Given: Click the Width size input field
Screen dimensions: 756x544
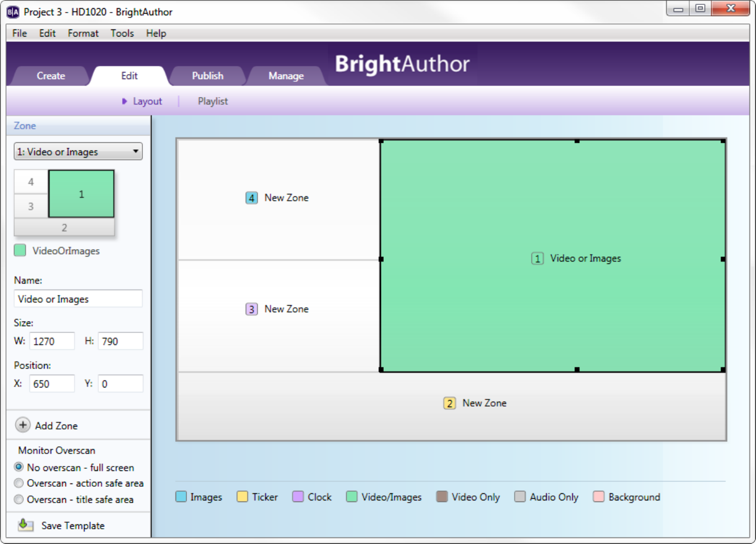Looking at the screenshot, I should (x=52, y=341).
